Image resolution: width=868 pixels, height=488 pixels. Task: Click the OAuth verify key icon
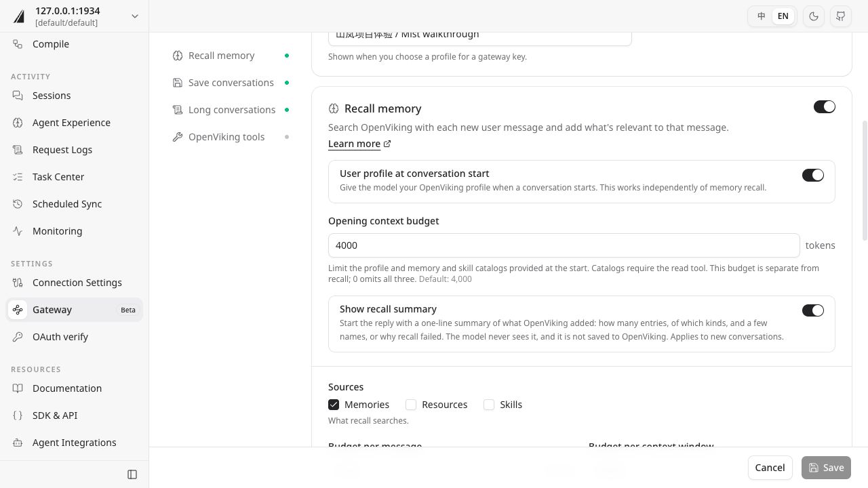click(x=18, y=337)
